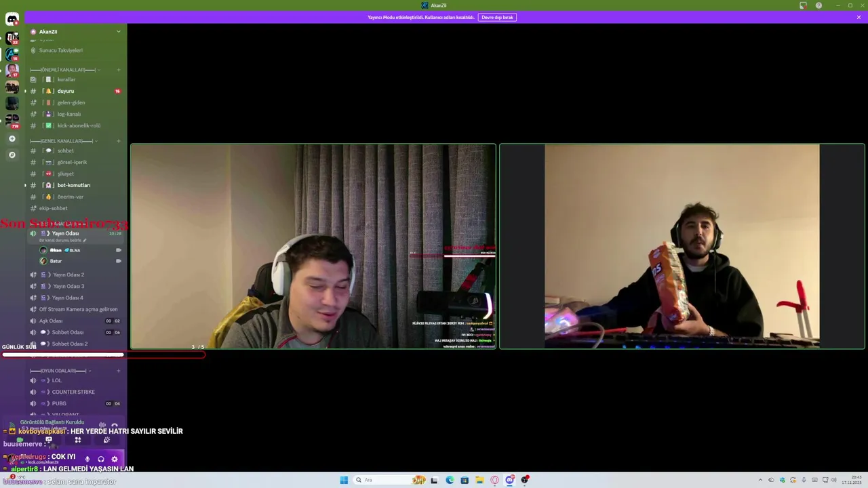Screen dimensions: 868x488
Task: Open the discover servers compass icon
Action: pyautogui.click(x=12, y=155)
